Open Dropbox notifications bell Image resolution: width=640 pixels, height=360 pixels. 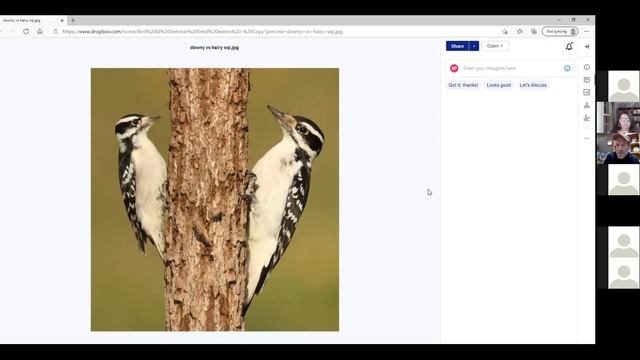coord(569,47)
